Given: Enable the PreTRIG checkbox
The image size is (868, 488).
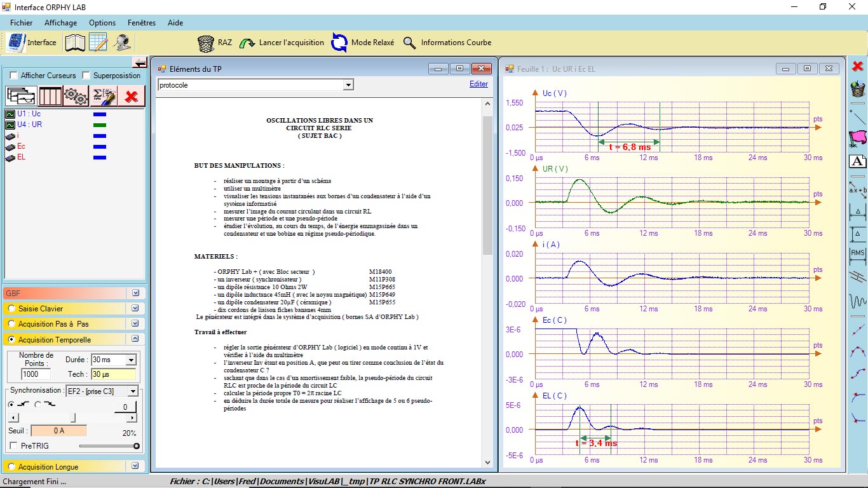Looking at the screenshot, I should click(14, 446).
